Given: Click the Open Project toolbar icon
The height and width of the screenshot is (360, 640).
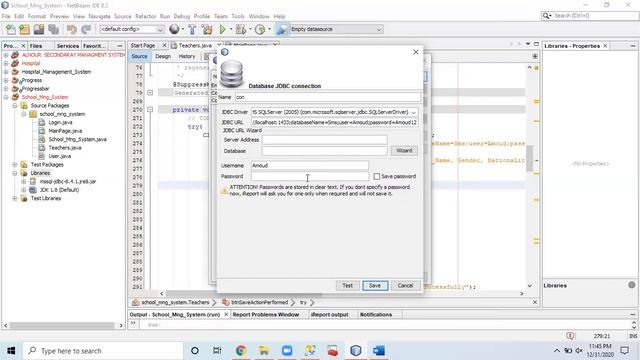Looking at the screenshot, I should point(39,29).
